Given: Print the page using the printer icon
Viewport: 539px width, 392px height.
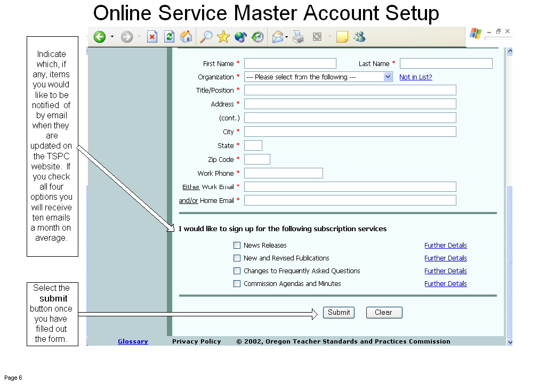Looking at the screenshot, I should pyautogui.click(x=299, y=37).
